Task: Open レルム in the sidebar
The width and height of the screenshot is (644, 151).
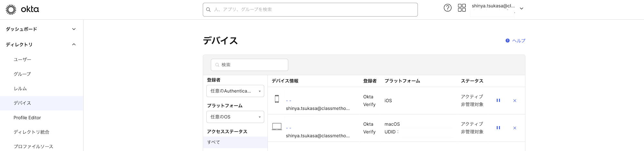Action: pos(20,88)
